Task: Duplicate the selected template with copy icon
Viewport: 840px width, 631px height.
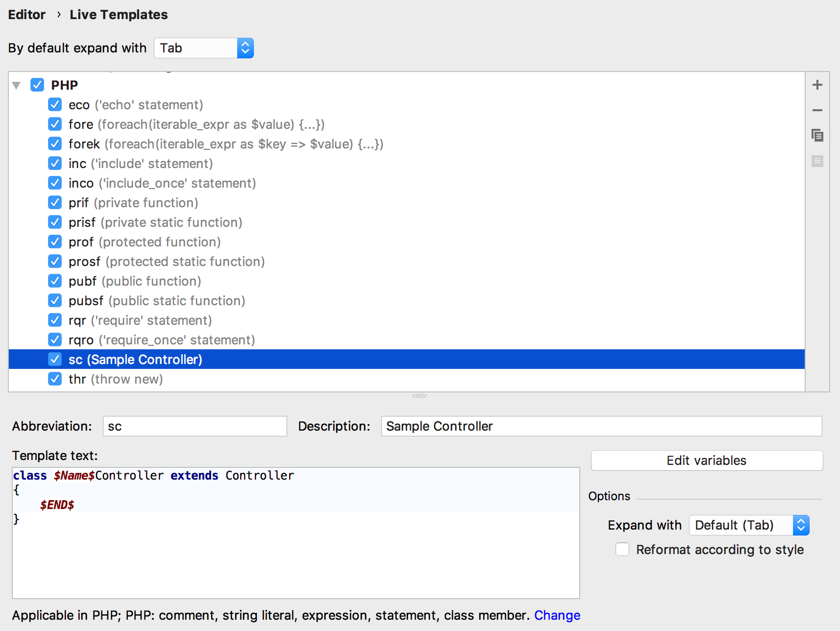Action: [x=817, y=136]
